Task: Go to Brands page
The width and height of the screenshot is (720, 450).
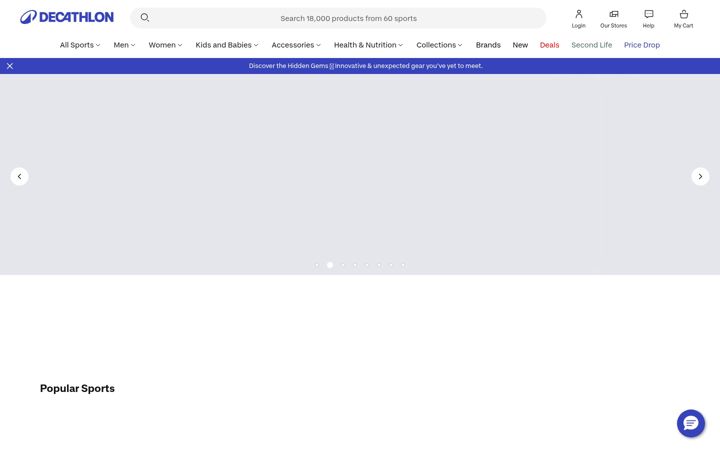Action: point(488,45)
